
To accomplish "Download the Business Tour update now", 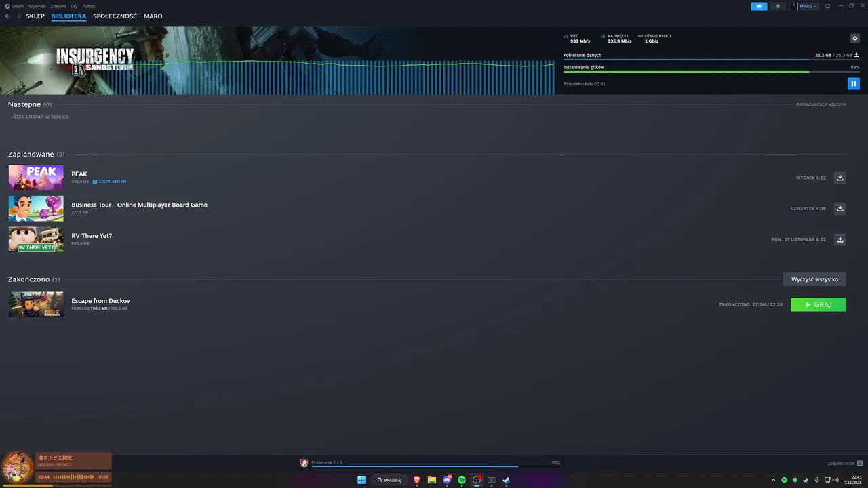I will (840, 208).
